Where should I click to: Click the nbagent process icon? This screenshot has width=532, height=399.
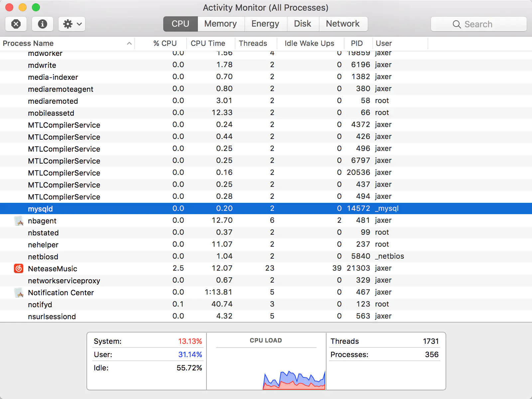tap(19, 220)
